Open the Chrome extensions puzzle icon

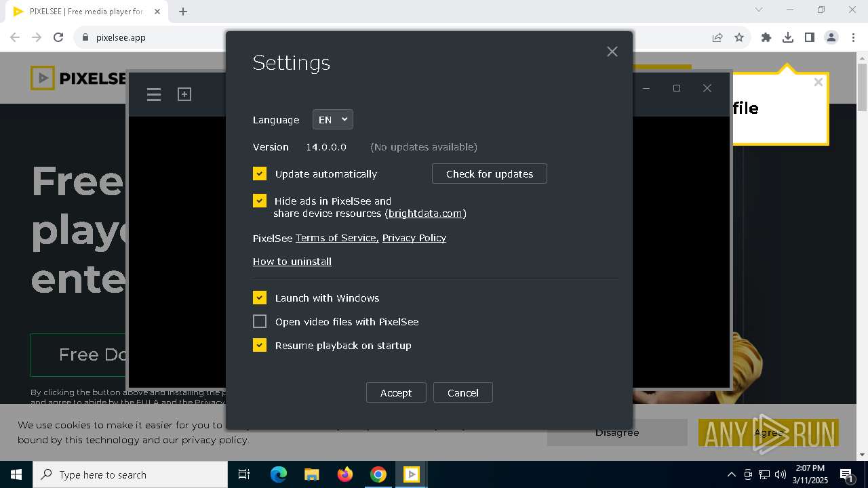(x=766, y=37)
